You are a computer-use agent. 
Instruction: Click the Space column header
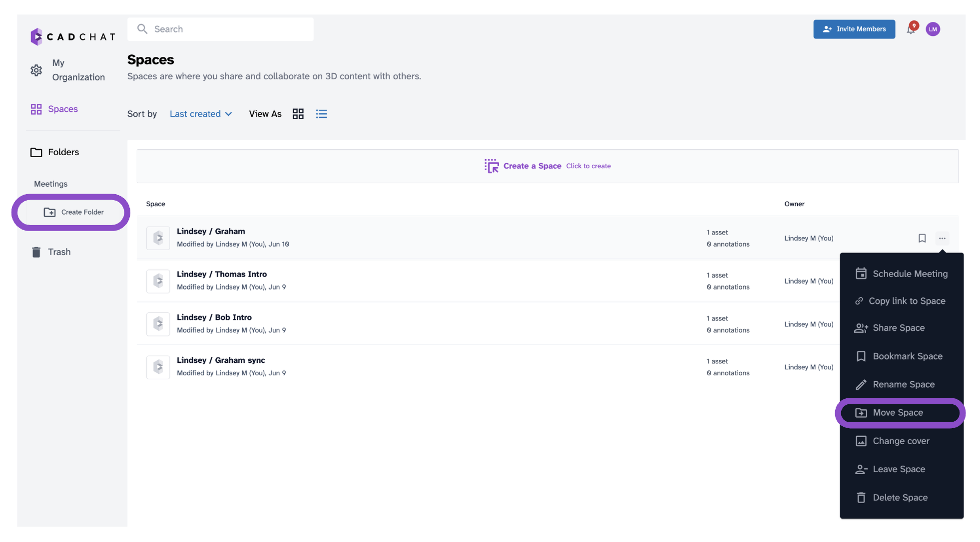click(x=155, y=204)
